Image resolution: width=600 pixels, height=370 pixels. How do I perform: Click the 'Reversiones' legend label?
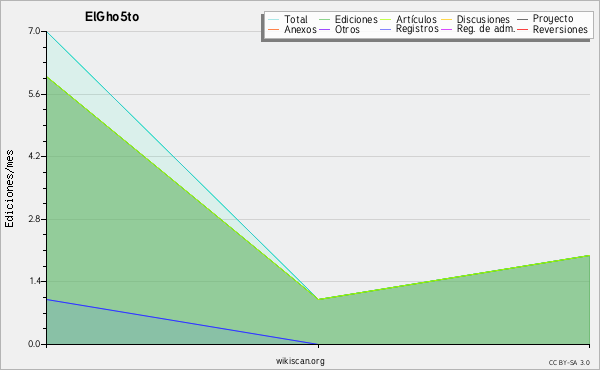coord(560,29)
